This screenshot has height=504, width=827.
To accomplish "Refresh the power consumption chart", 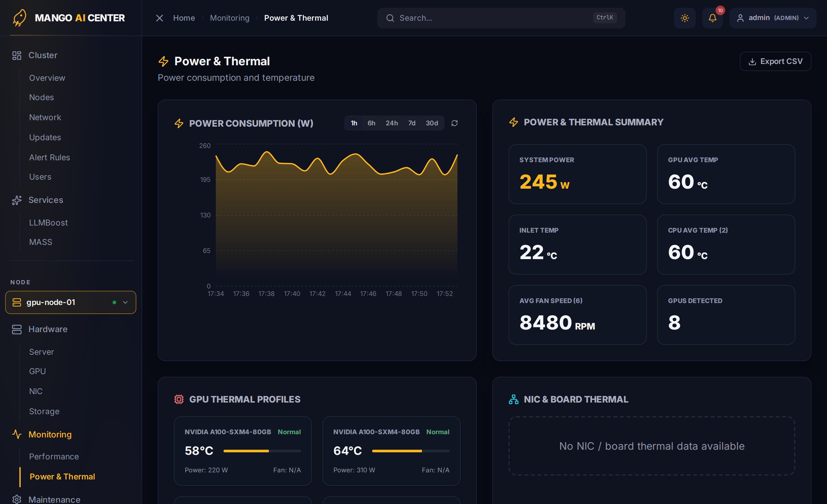I will pyautogui.click(x=455, y=123).
